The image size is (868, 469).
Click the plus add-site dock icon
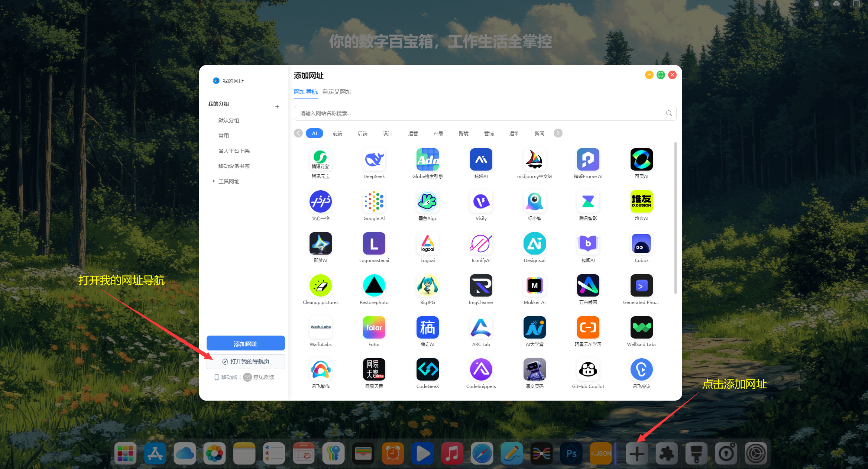pos(637,453)
